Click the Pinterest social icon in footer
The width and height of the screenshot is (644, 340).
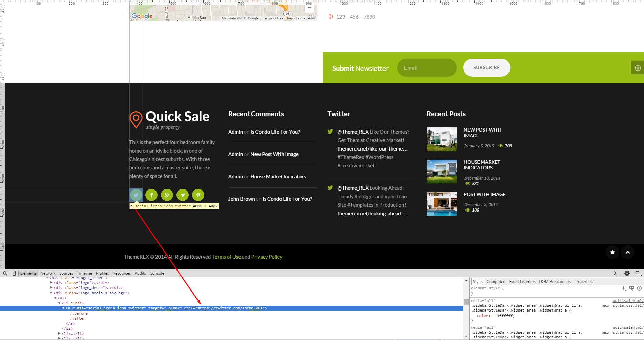[x=198, y=195]
